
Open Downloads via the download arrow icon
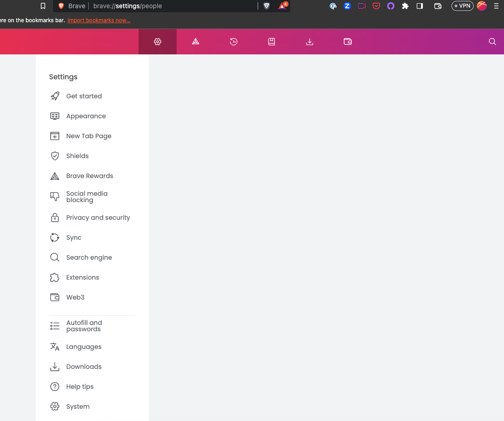[310, 41]
